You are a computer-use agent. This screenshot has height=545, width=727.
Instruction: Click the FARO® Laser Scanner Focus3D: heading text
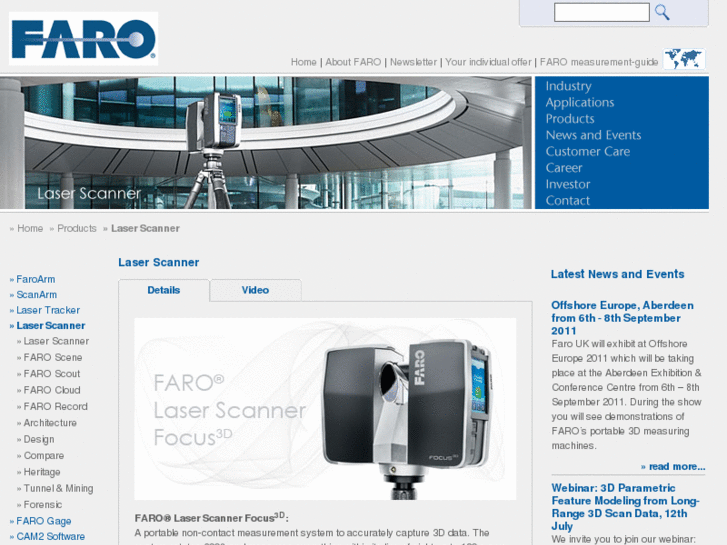pos(211,518)
